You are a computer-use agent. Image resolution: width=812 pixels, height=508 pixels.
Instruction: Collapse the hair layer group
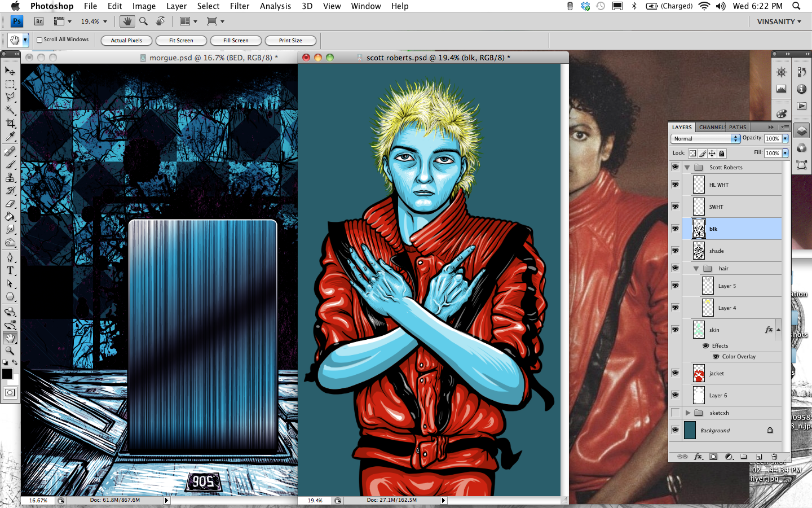[x=696, y=269]
